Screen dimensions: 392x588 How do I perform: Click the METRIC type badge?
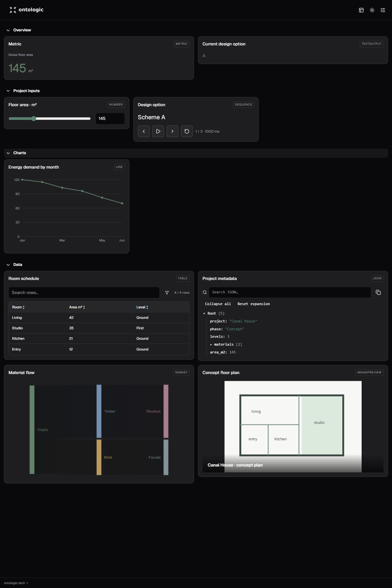click(x=182, y=44)
